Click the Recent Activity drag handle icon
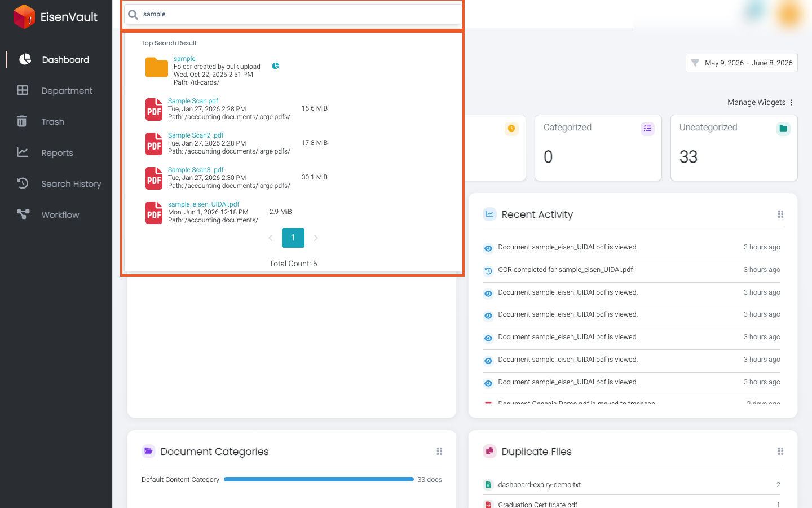Screen dimensions: 812x508 780,214
